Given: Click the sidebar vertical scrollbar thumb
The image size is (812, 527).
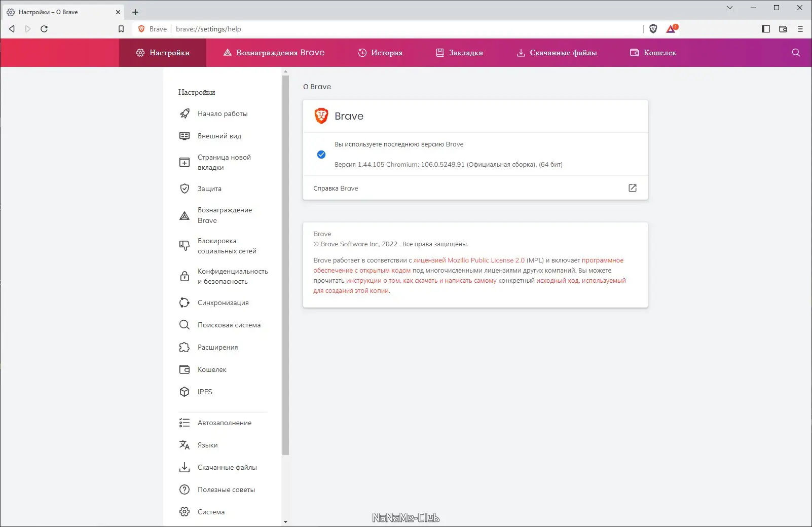Looking at the screenshot, I should click(285, 265).
